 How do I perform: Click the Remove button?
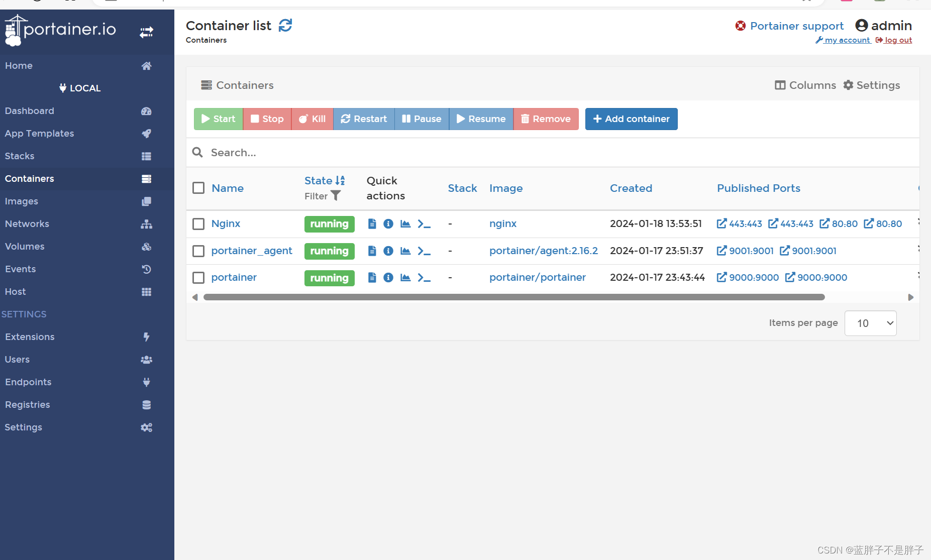[x=546, y=119]
